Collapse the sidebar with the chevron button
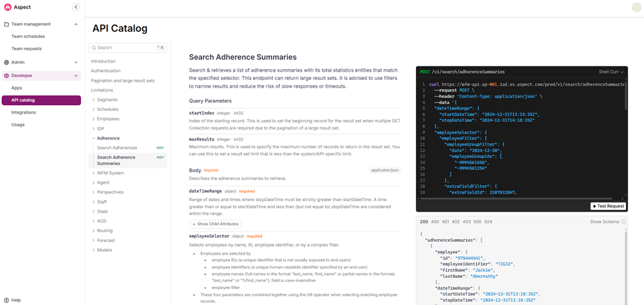Viewport: 644px width, 305px height. [x=76, y=7]
